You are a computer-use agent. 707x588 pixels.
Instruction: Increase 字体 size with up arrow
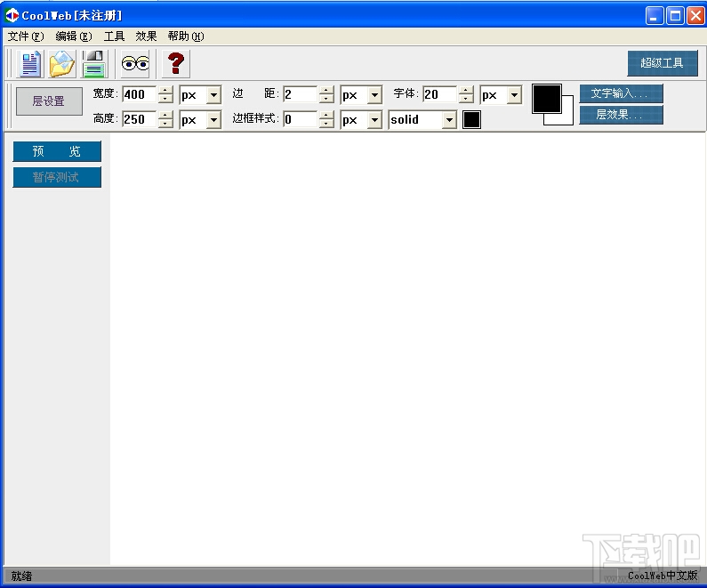[466, 90]
